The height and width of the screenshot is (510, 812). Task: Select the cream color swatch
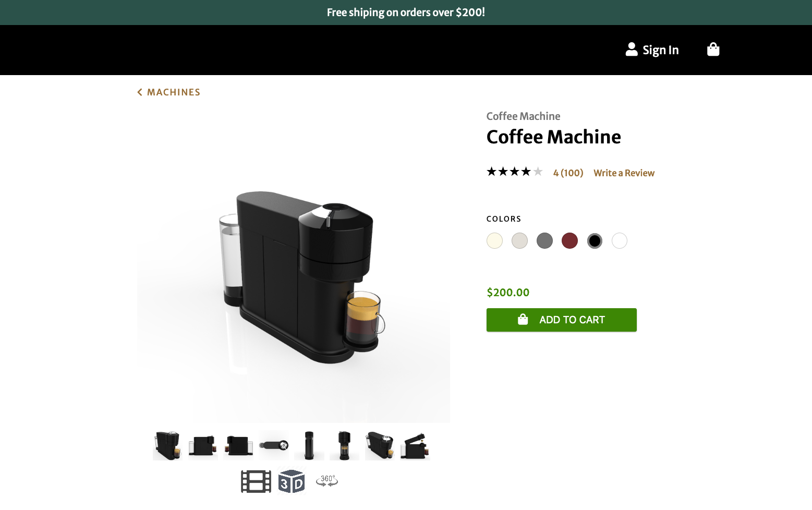(494, 241)
